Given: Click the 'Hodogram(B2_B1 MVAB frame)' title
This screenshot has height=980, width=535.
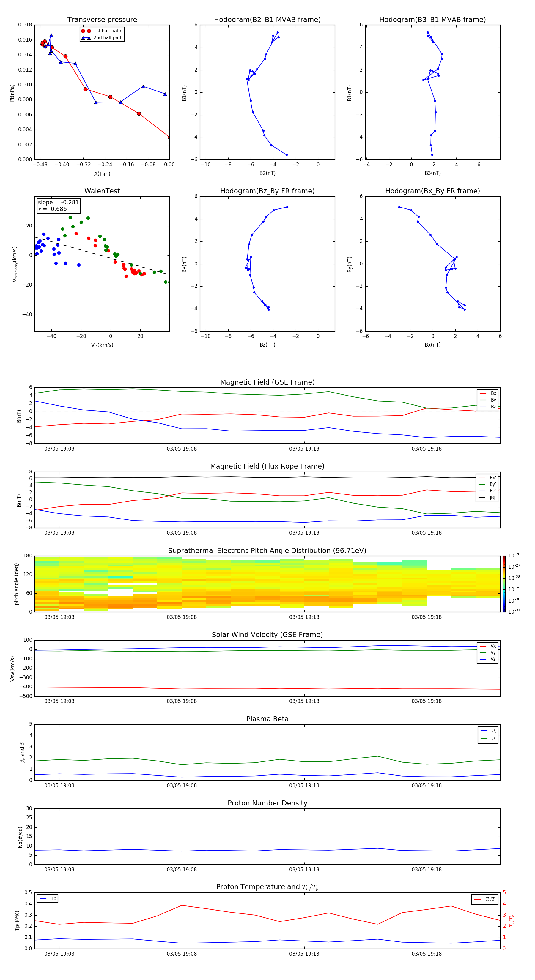Looking at the screenshot, I should (267, 20).
